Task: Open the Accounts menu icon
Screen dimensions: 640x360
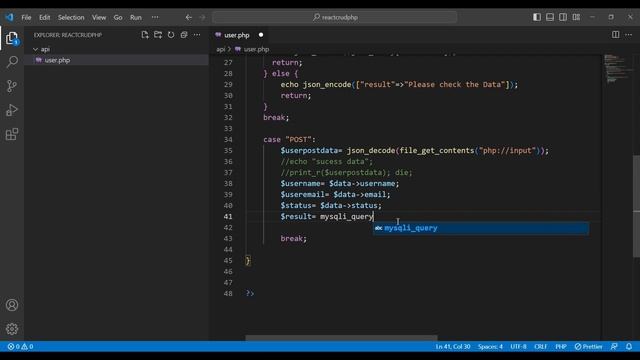Action: (x=12, y=305)
